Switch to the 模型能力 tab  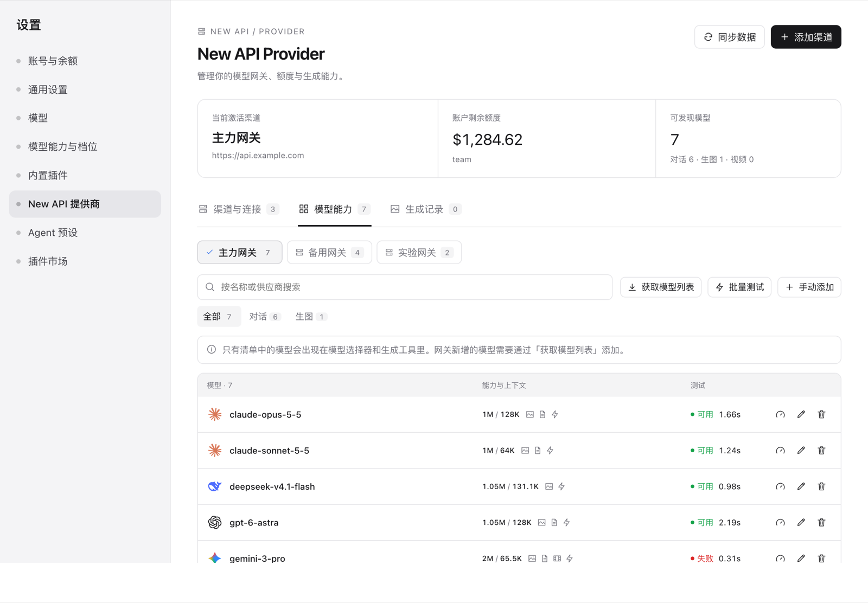pyautogui.click(x=335, y=209)
